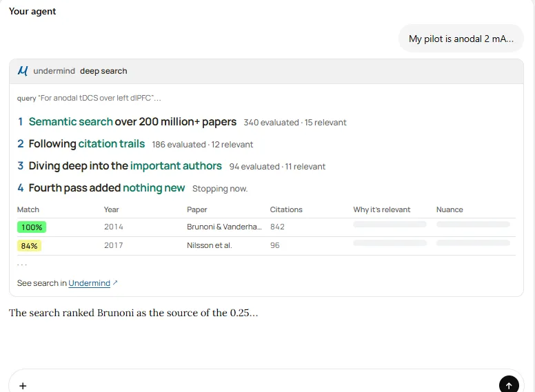The image size is (535, 392).
Task: Click "340 evaluated · 15 relevant" stats
Action: point(295,123)
